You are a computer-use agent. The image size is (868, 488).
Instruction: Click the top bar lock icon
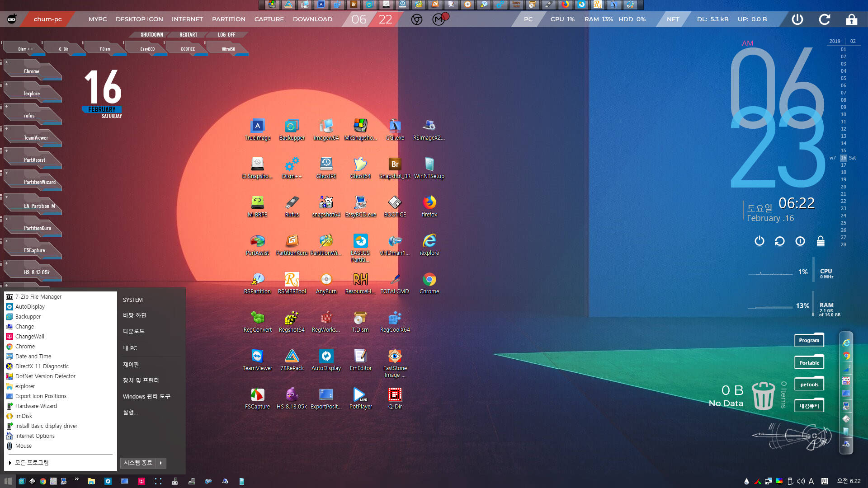tap(852, 19)
